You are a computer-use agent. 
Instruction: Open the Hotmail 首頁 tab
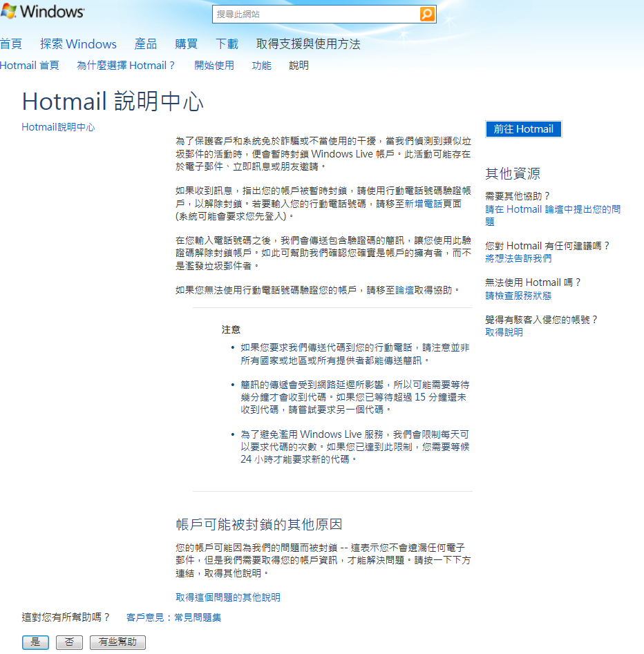click(29, 66)
